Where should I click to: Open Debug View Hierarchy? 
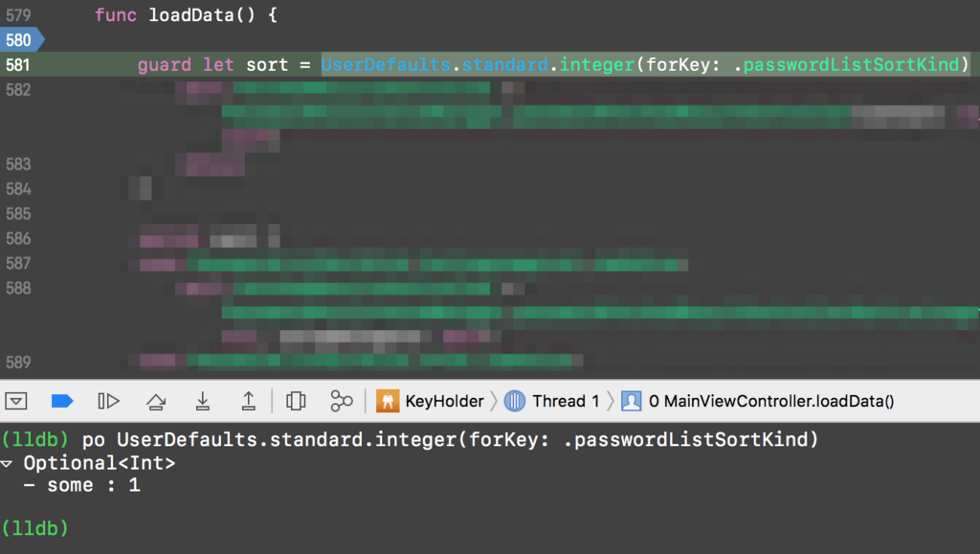pos(296,401)
